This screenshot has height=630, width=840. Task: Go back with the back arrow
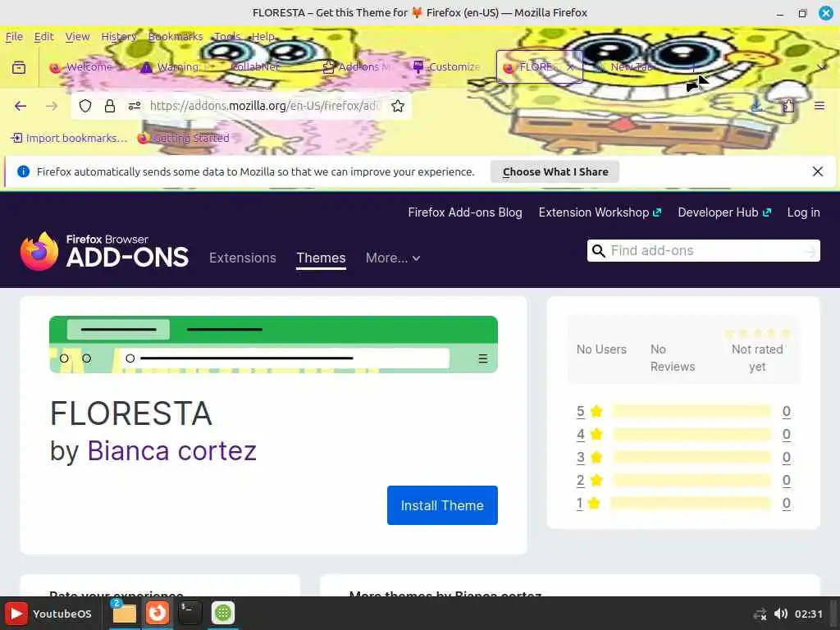21,106
